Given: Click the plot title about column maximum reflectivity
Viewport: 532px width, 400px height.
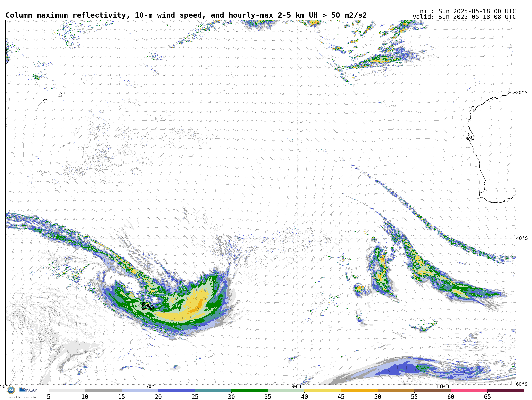Looking at the screenshot, I should click(186, 15).
